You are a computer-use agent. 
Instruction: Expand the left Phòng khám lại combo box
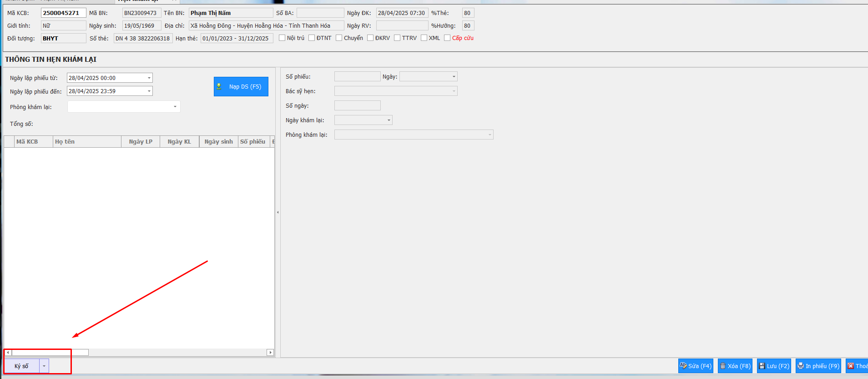175,107
